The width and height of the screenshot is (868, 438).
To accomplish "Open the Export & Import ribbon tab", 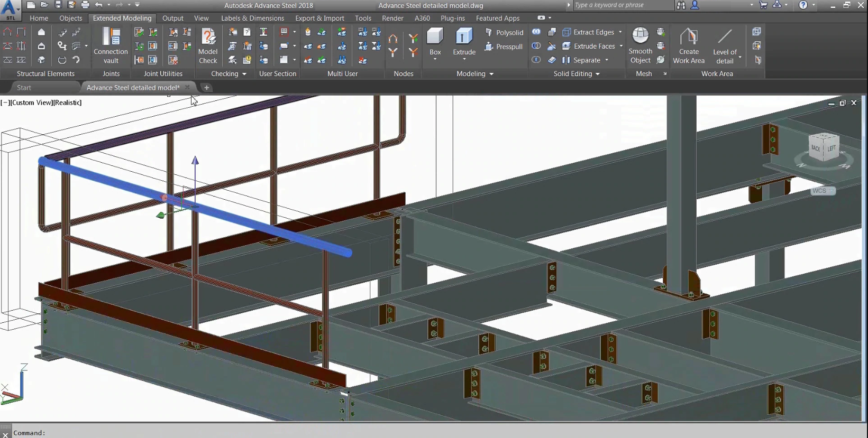I will coord(319,18).
